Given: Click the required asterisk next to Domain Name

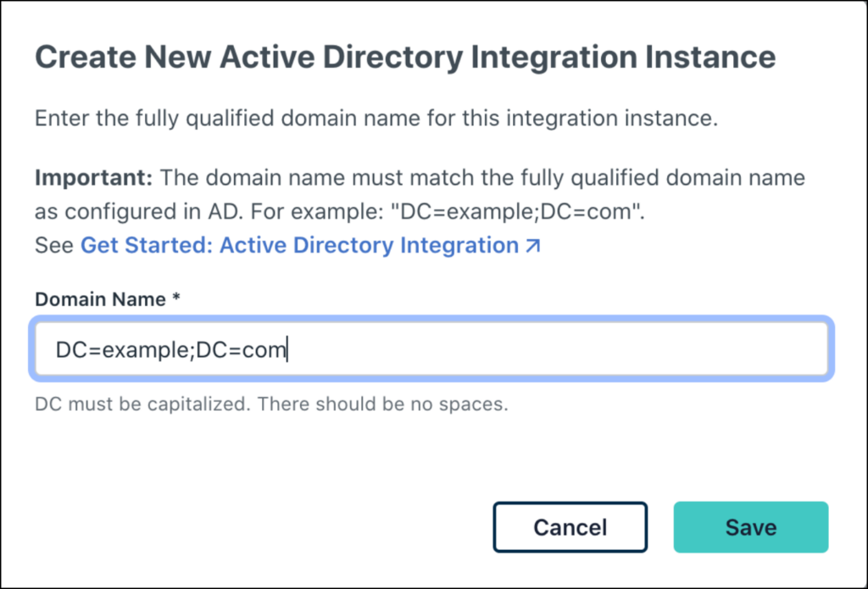Looking at the screenshot, I should tap(175, 298).
